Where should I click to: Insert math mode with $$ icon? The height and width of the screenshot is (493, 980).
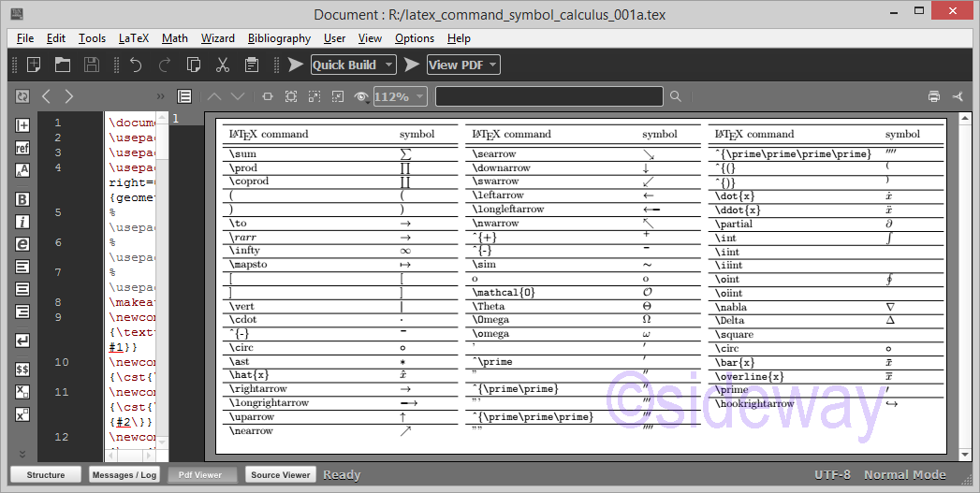[22, 370]
